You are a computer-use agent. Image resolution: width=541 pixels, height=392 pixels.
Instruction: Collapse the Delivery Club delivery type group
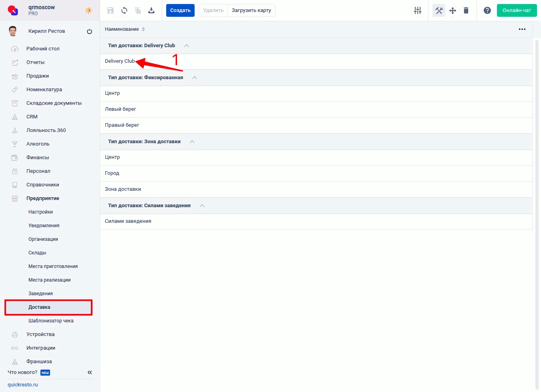pos(187,46)
